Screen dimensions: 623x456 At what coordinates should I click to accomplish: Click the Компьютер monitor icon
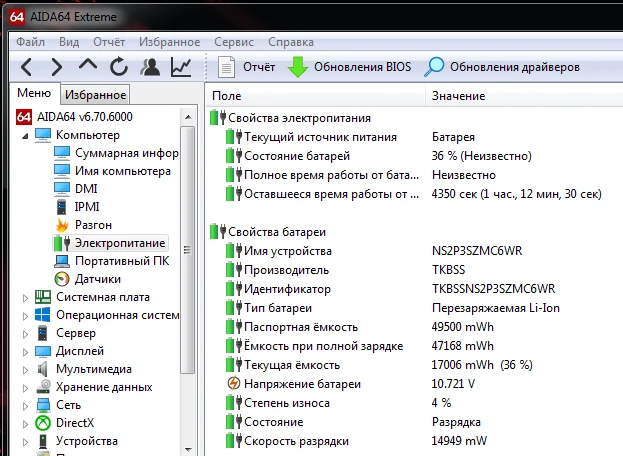[43, 135]
